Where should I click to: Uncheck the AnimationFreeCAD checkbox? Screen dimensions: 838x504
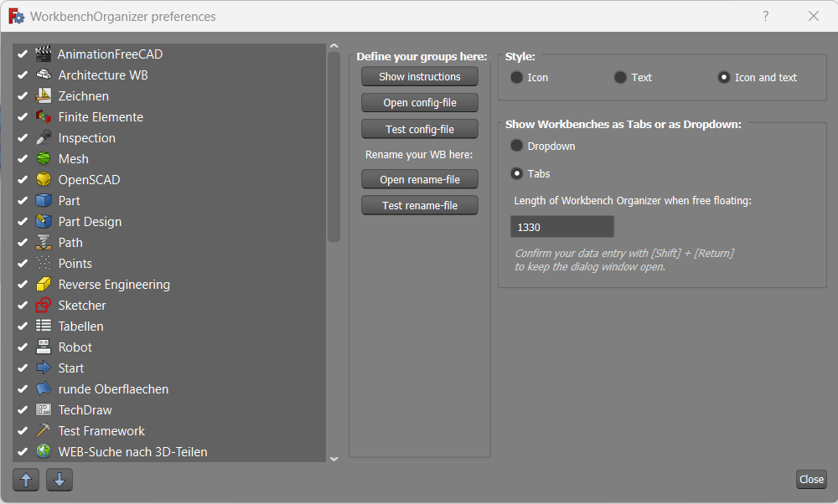coord(23,54)
